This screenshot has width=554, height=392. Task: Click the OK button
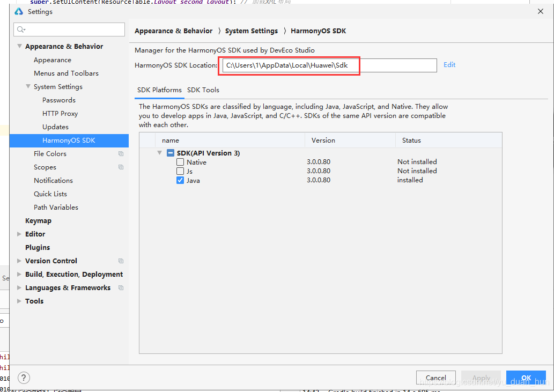click(x=526, y=378)
